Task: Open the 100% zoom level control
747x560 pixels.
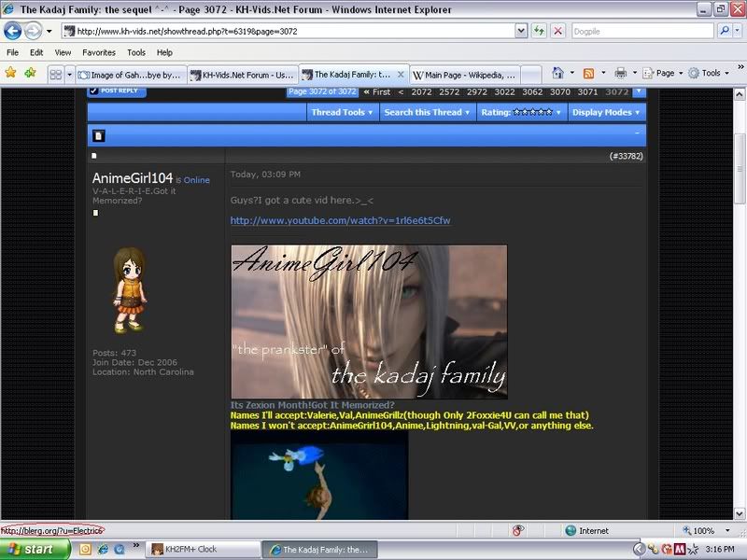Action: pyautogui.click(x=706, y=530)
